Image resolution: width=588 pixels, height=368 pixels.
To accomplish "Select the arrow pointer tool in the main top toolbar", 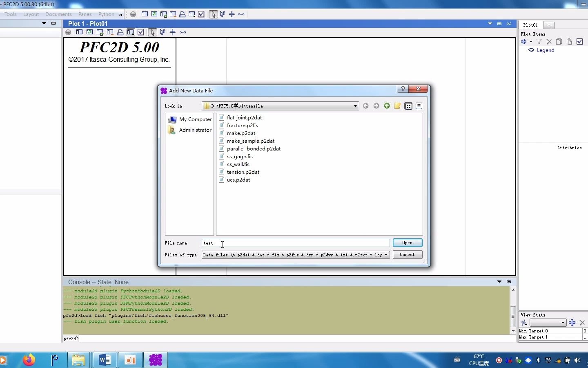I will [x=213, y=14].
